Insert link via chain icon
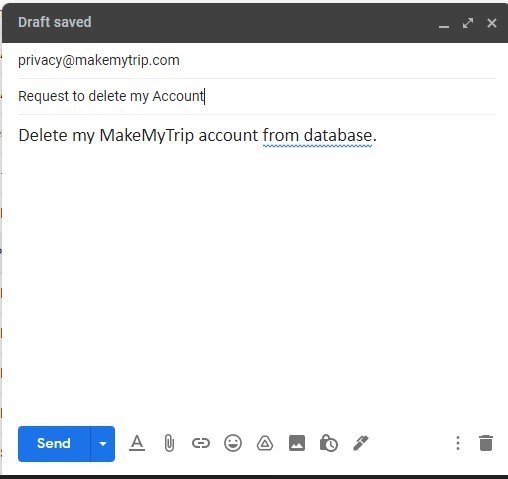Screen dimensions: 508x479 tap(201, 443)
